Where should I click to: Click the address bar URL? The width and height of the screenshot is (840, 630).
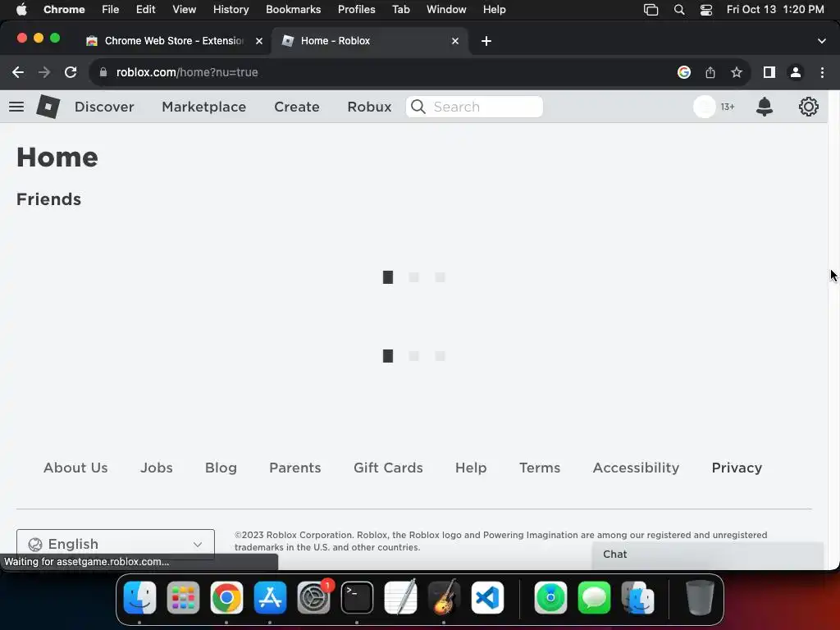pyautogui.click(x=187, y=72)
